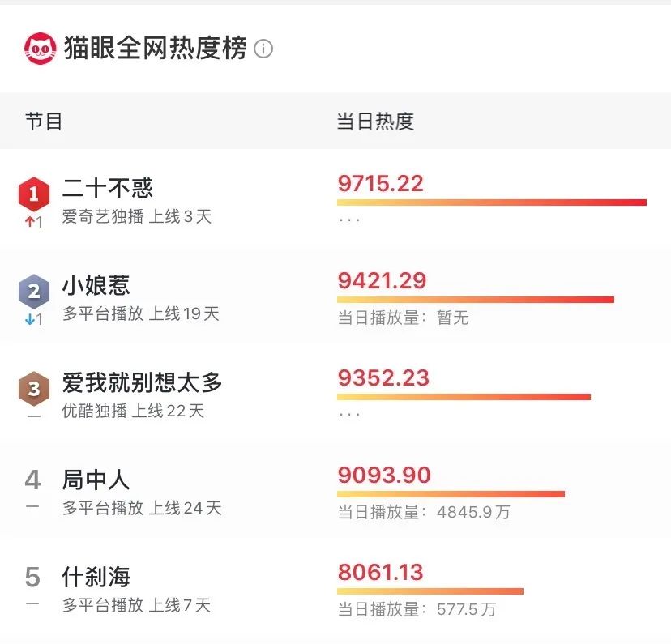
Task: Click the red rank 1 badge
Action: 33,194
